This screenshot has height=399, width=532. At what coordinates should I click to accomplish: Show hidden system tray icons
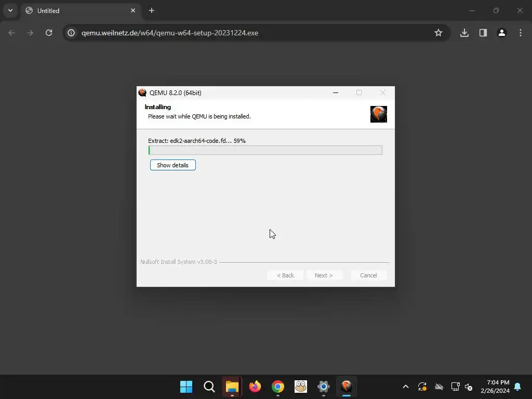pyautogui.click(x=405, y=387)
